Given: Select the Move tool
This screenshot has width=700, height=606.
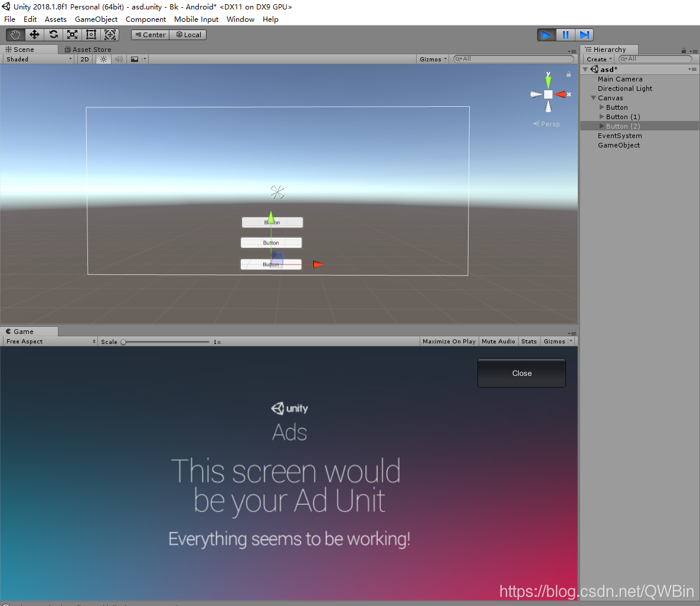Looking at the screenshot, I should (x=34, y=34).
